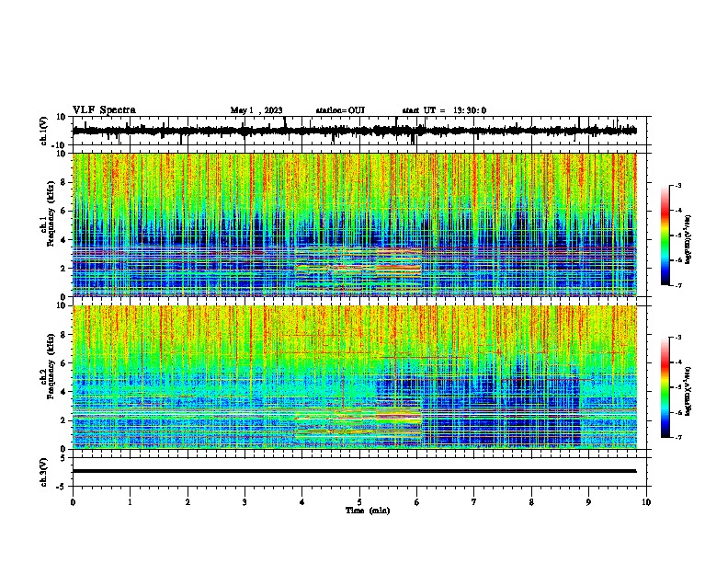Click time axis tick label 7
The height and width of the screenshot is (563, 728).
[474, 502]
